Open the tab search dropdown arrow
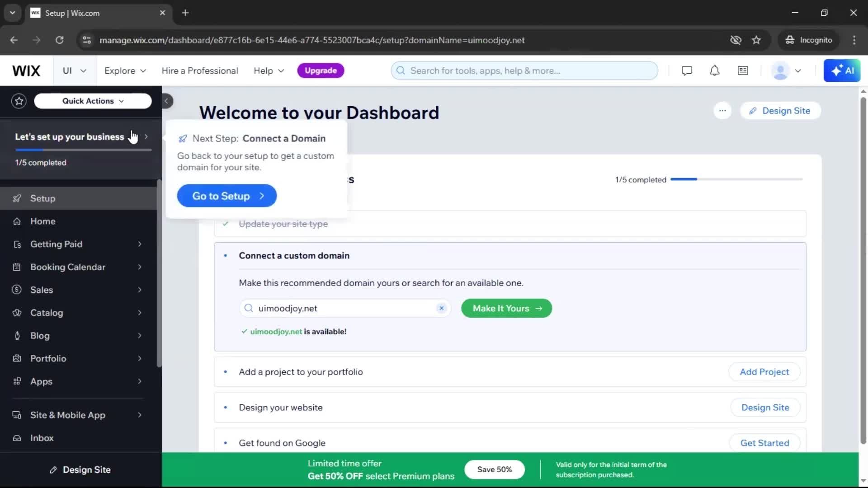 click(x=13, y=13)
